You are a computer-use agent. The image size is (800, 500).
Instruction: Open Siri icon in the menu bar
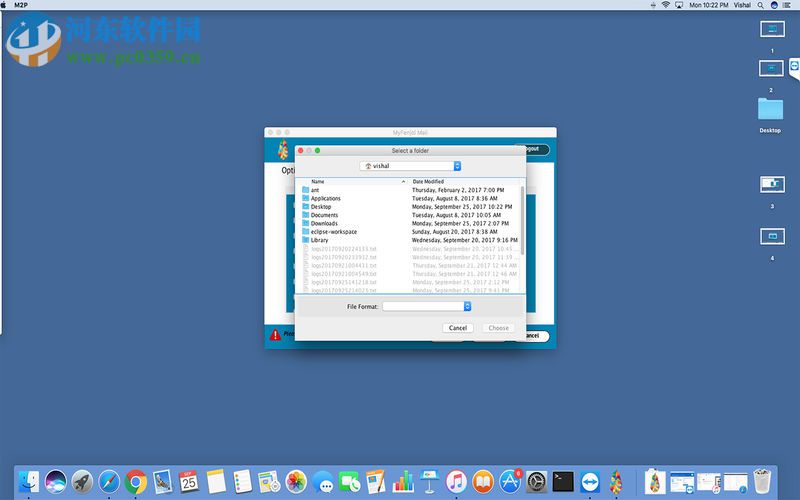click(x=774, y=5)
